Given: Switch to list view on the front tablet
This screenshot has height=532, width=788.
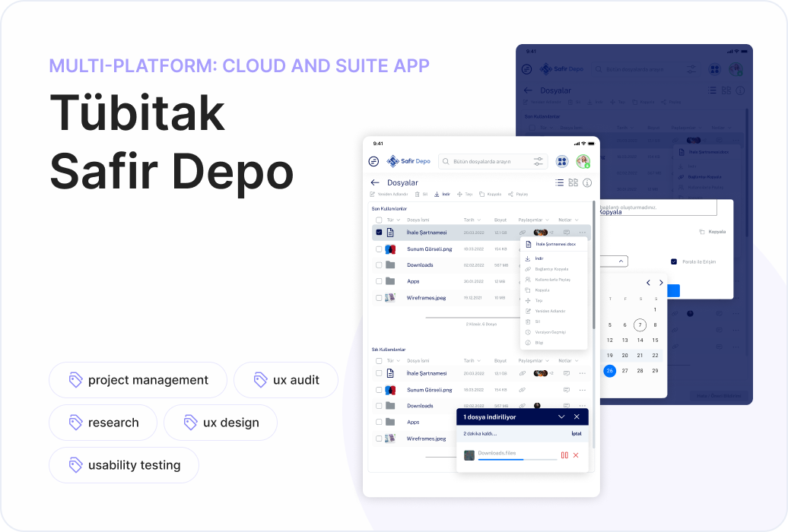Looking at the screenshot, I should pyautogui.click(x=559, y=182).
